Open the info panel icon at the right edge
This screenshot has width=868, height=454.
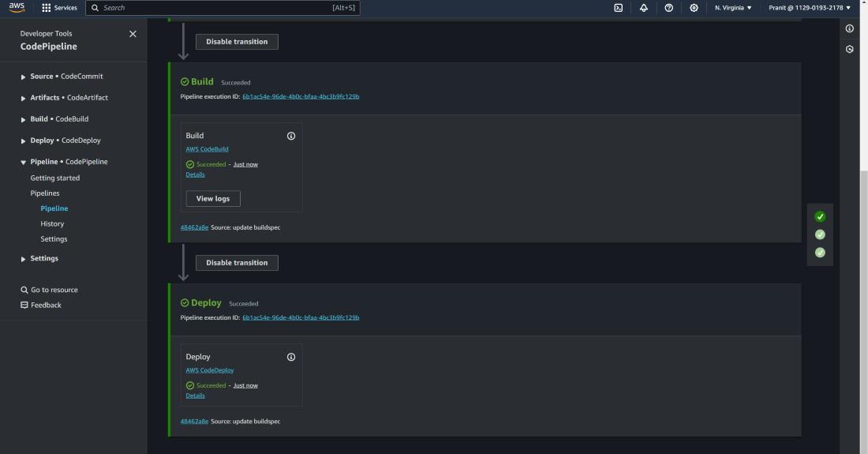849,28
